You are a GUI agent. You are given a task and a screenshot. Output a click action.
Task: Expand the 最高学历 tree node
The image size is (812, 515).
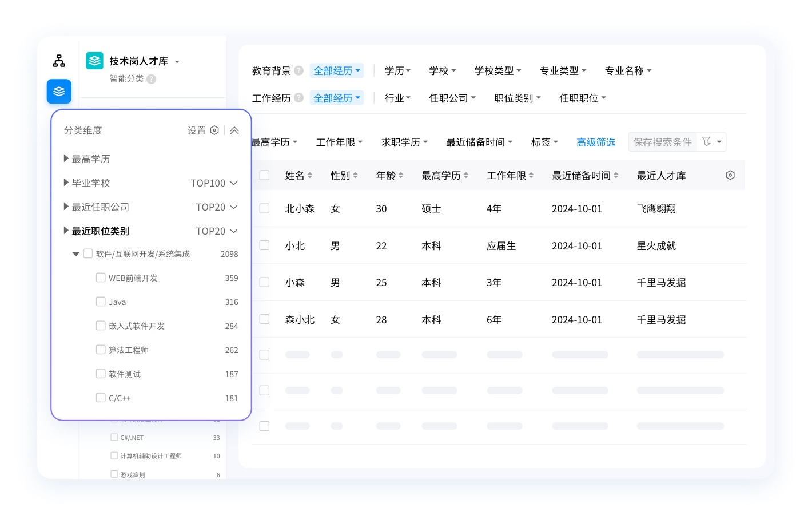click(x=66, y=159)
